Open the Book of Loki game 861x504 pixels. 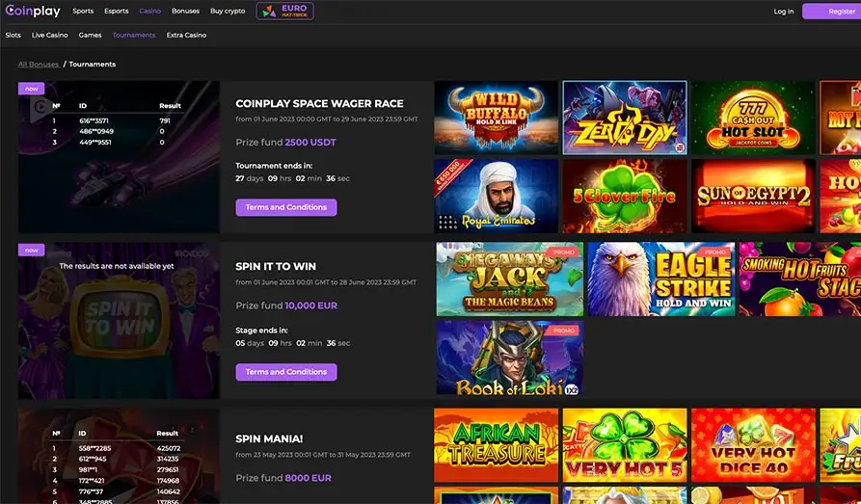[x=509, y=358]
